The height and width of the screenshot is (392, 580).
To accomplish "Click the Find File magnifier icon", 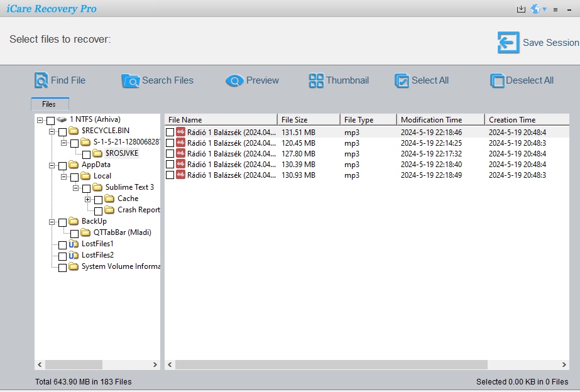I will point(41,80).
